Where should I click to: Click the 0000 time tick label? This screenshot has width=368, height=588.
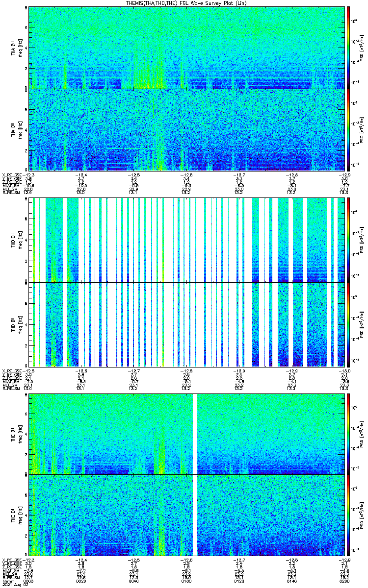(29, 581)
